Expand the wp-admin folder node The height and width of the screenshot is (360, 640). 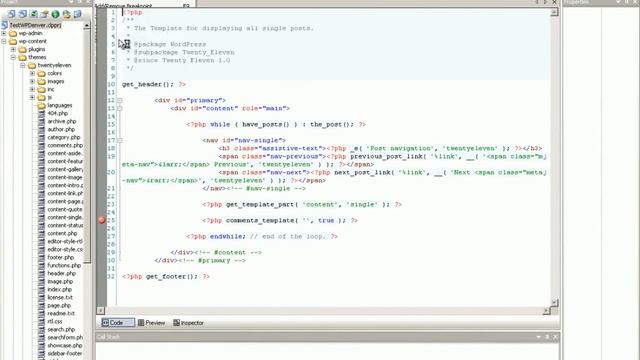(x=4, y=33)
